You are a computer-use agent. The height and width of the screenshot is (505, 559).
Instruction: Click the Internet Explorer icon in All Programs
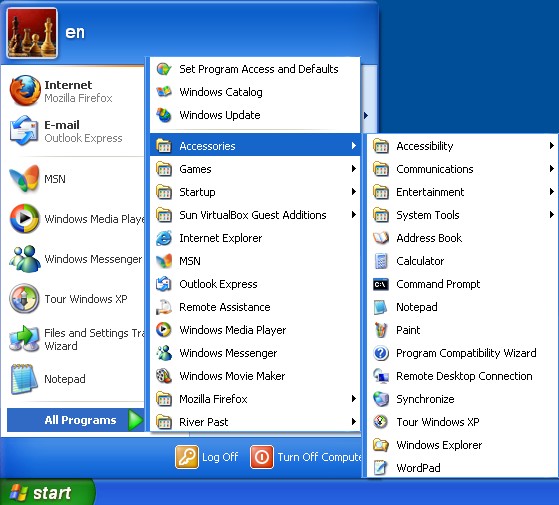click(x=164, y=238)
